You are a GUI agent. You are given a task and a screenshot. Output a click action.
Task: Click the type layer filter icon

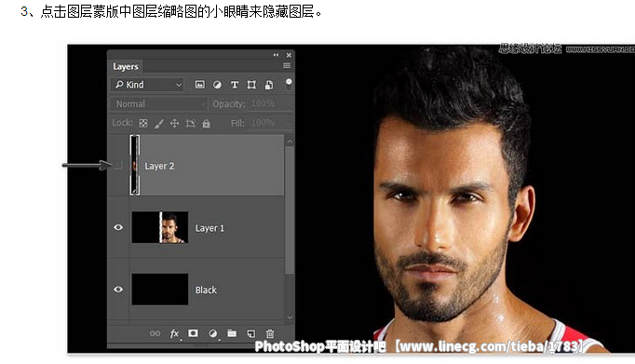(235, 85)
